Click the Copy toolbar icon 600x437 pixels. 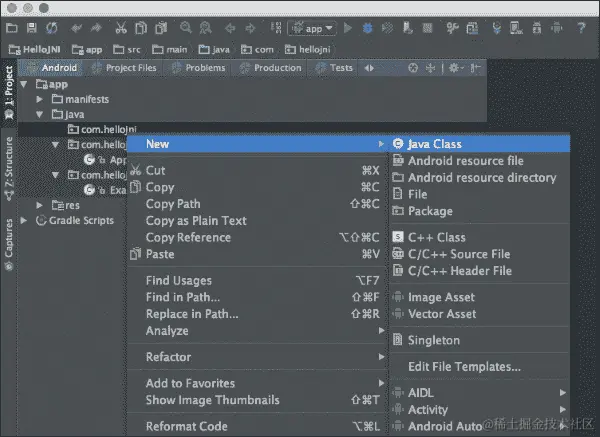click(x=141, y=28)
